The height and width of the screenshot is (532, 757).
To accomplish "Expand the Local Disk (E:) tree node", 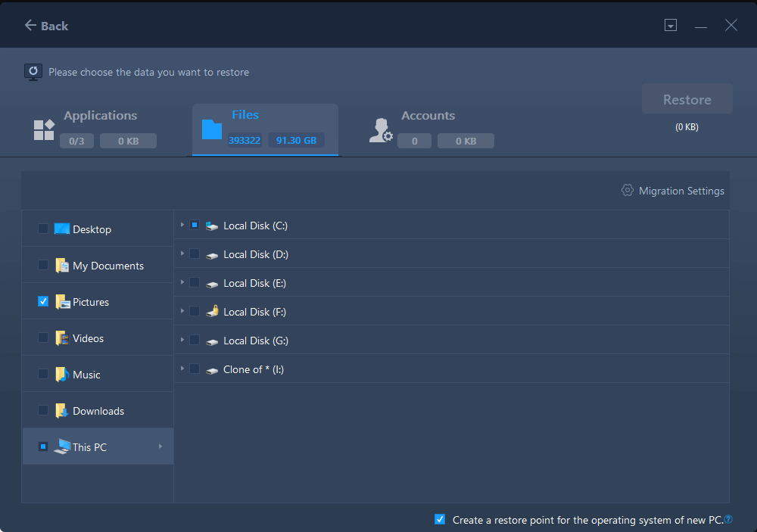I will (x=182, y=282).
